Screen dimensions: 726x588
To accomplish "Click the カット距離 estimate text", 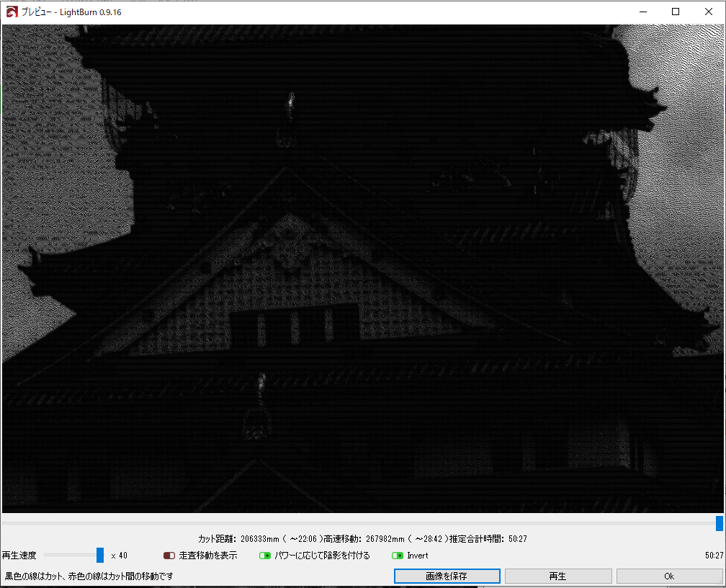I will (x=259, y=539).
